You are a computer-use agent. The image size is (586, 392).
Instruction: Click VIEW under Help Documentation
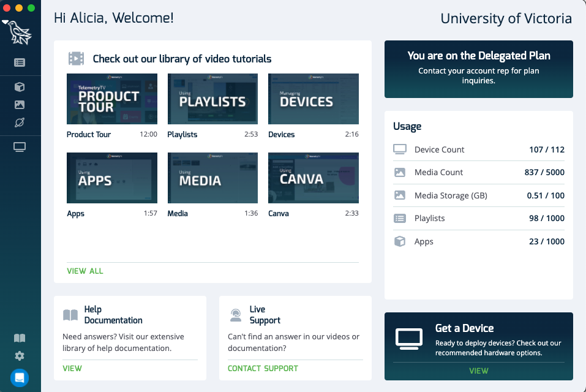(x=72, y=369)
